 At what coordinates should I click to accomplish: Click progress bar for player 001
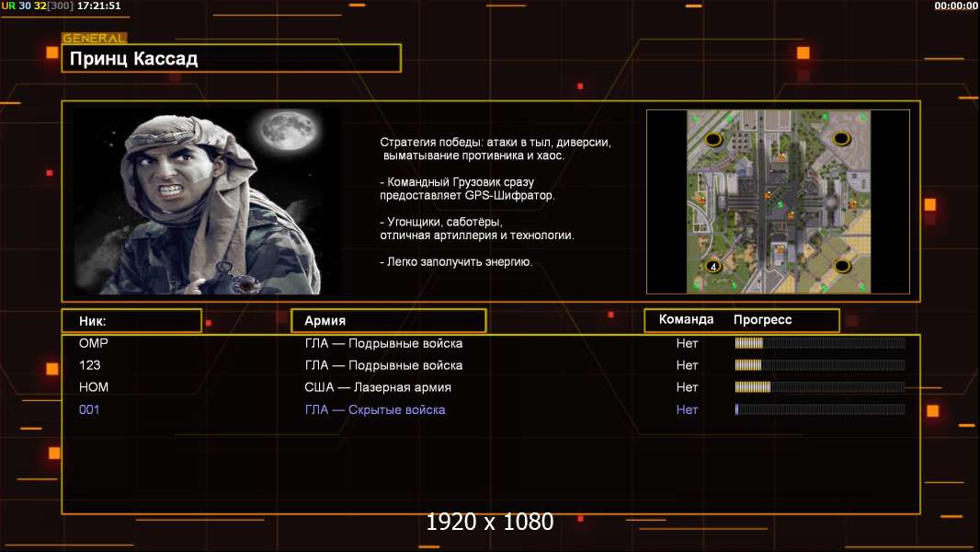coord(820,409)
